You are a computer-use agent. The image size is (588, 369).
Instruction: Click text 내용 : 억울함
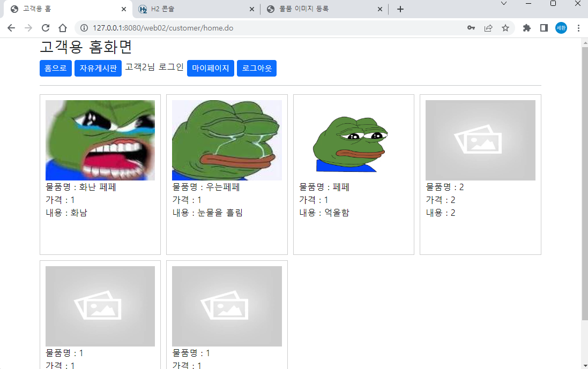(x=324, y=213)
